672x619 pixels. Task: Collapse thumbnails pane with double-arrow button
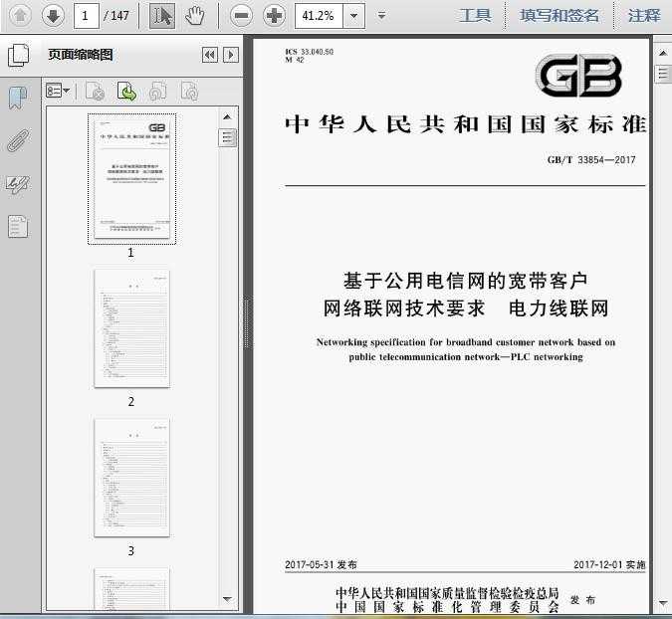[x=210, y=55]
